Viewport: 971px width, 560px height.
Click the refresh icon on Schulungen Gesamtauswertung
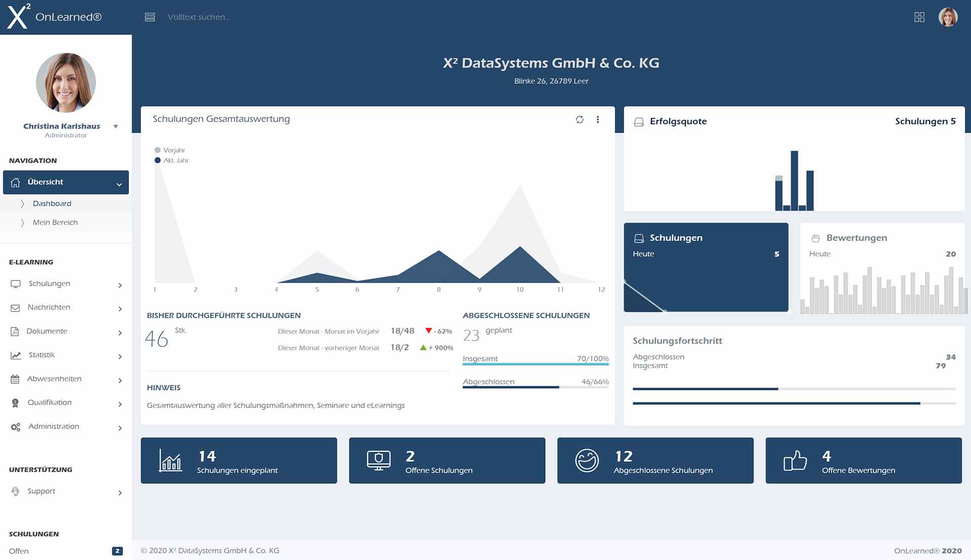(580, 119)
